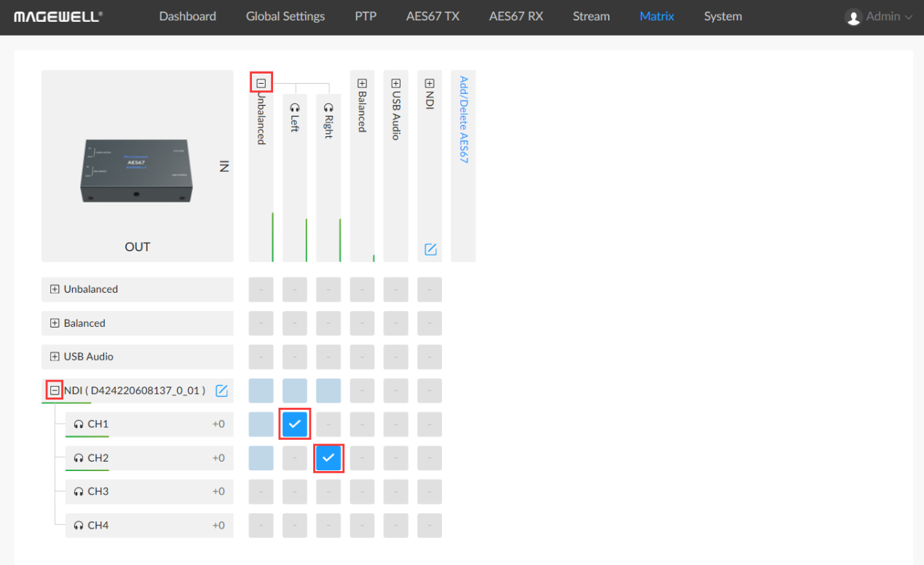Enable CH1 to Right routing cell
The width and height of the screenshot is (924, 565).
pyautogui.click(x=328, y=424)
